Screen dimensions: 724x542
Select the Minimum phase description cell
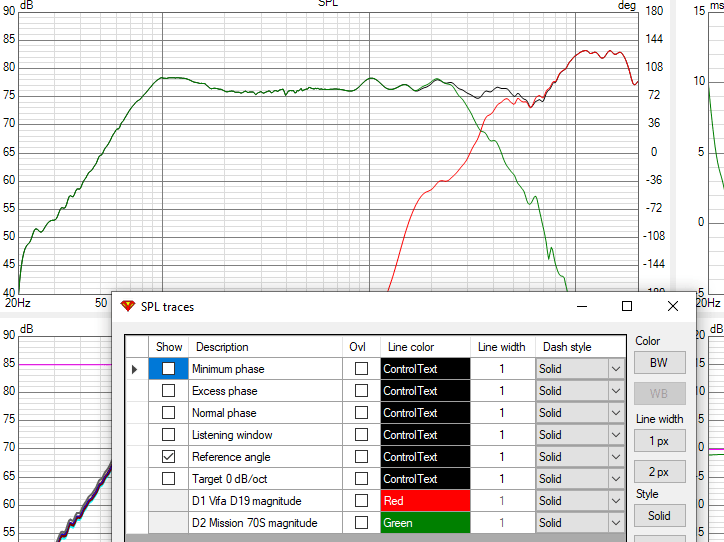click(x=265, y=369)
